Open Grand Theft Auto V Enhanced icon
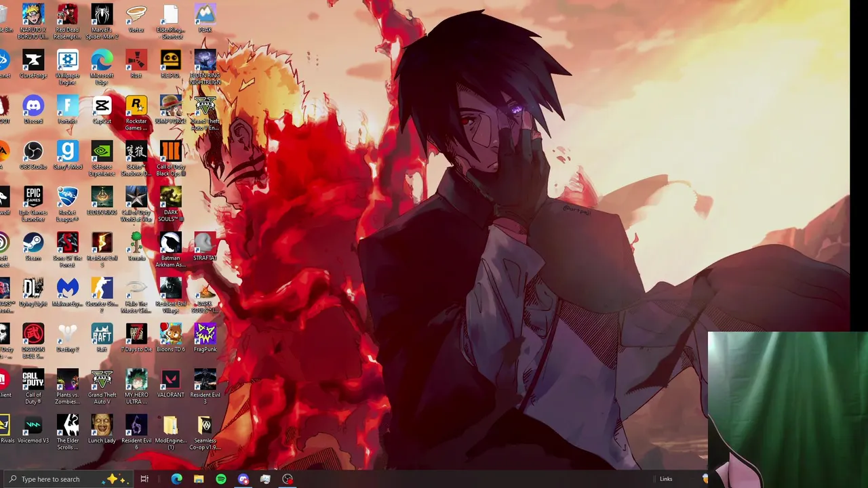This screenshot has height=488, width=868. (x=205, y=113)
